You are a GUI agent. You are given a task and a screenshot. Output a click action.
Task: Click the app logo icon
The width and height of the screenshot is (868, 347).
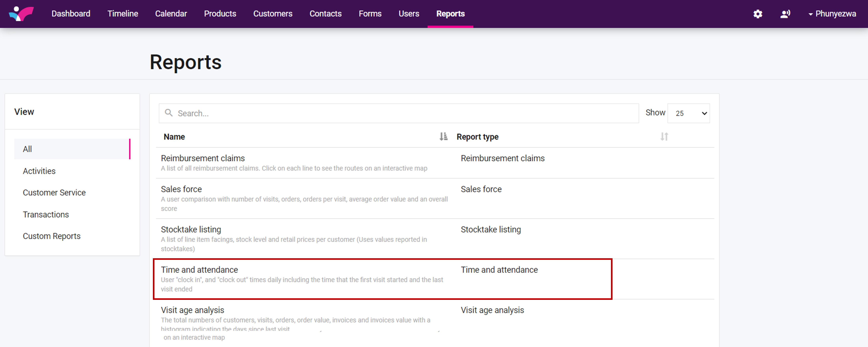(21, 13)
